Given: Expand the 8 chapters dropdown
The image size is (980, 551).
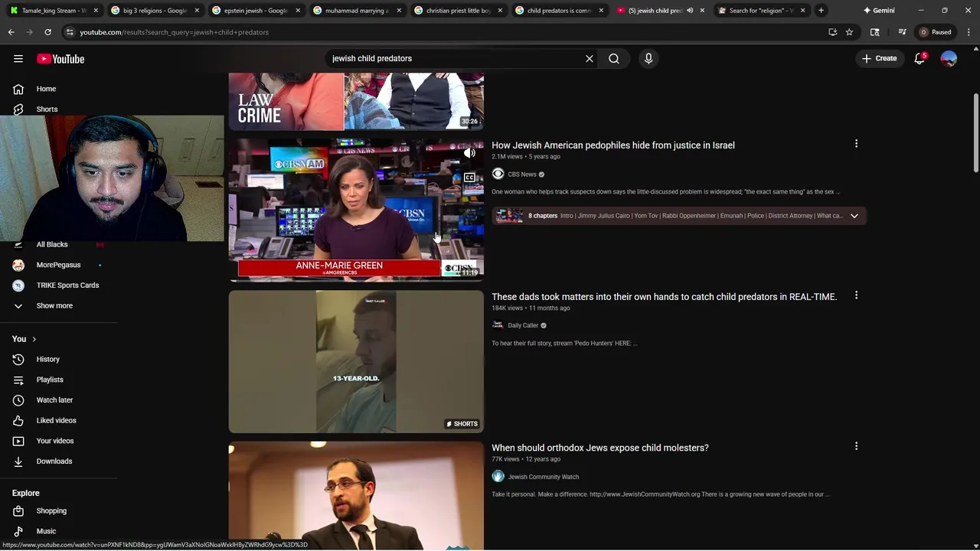Looking at the screenshot, I should click(x=854, y=216).
